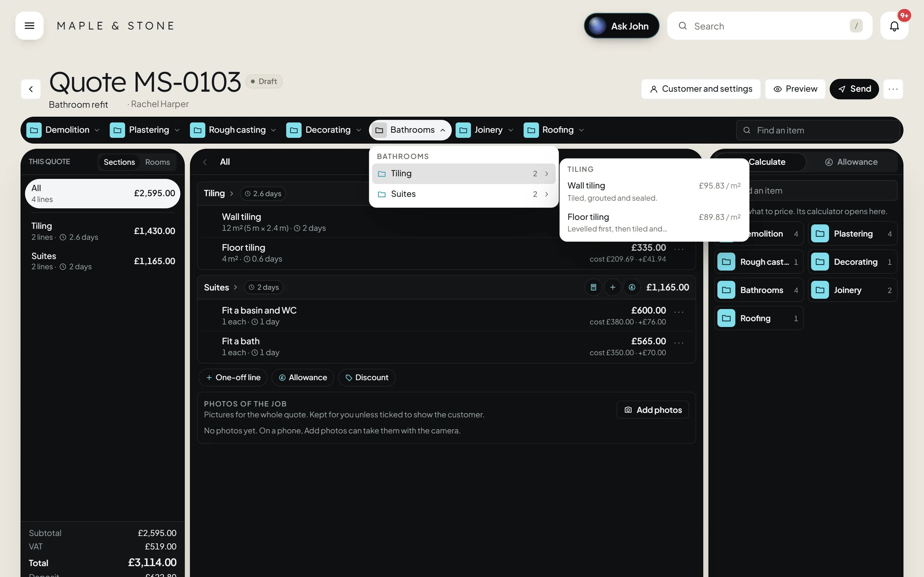Select Sections view in This Quote panel
Image resolution: width=924 pixels, height=577 pixels.
[x=119, y=162]
